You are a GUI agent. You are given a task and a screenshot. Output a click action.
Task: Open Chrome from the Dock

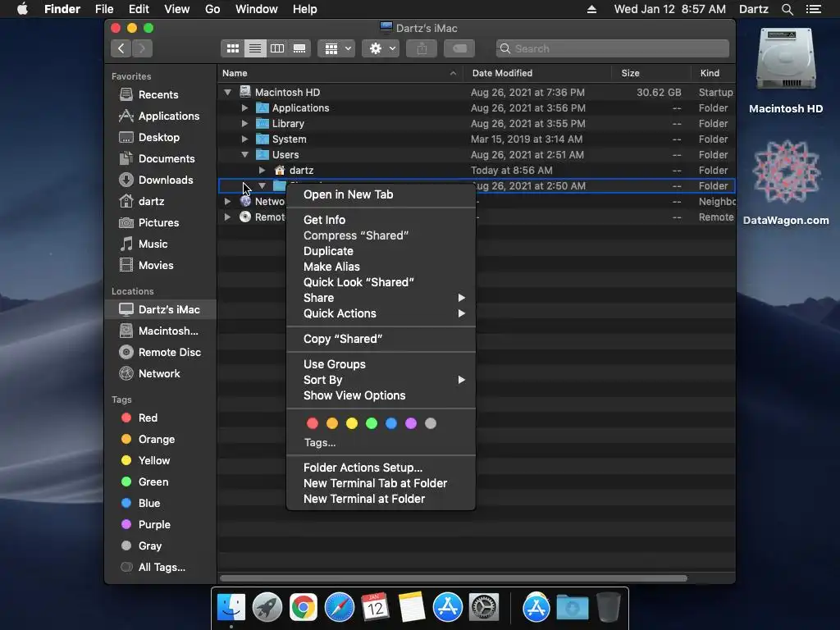304,608
